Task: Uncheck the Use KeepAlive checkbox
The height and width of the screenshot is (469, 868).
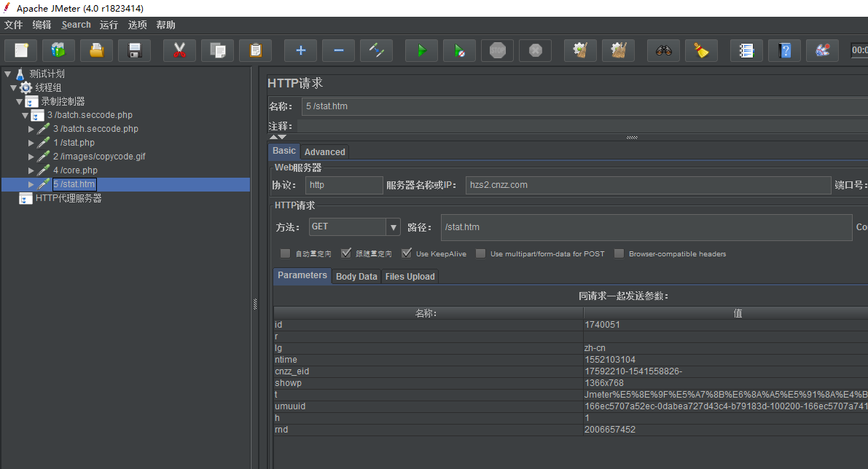Action: click(407, 253)
